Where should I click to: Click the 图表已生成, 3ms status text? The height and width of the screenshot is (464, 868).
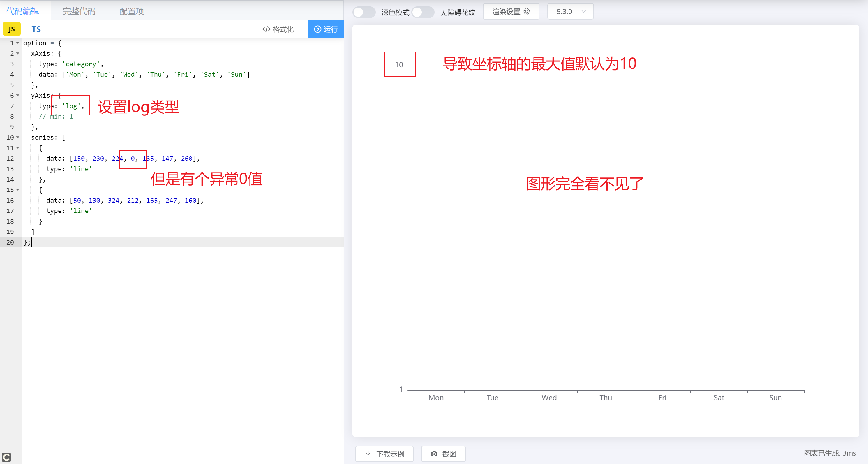(x=830, y=453)
